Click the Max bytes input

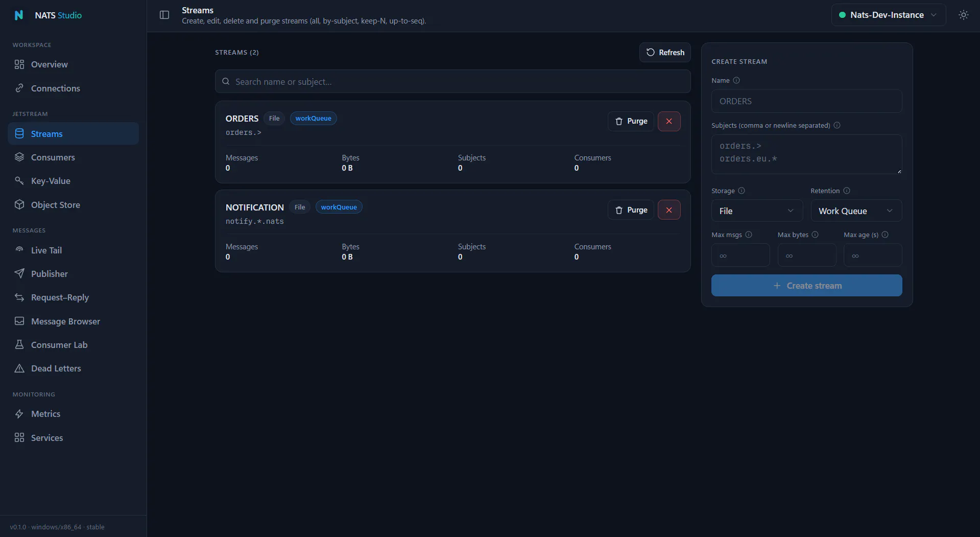[x=807, y=255]
